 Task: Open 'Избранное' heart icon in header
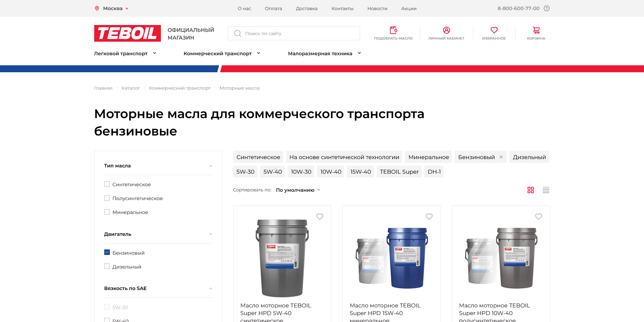[x=494, y=30]
